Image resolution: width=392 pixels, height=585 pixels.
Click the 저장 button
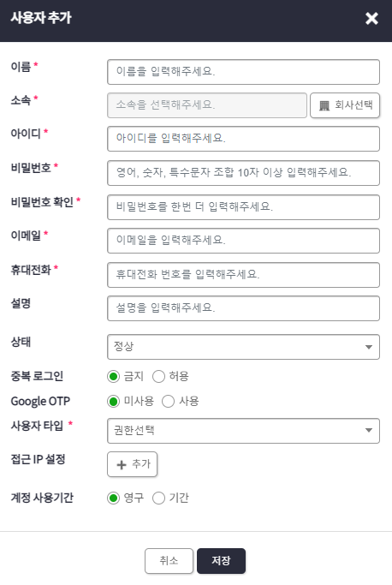tap(221, 561)
